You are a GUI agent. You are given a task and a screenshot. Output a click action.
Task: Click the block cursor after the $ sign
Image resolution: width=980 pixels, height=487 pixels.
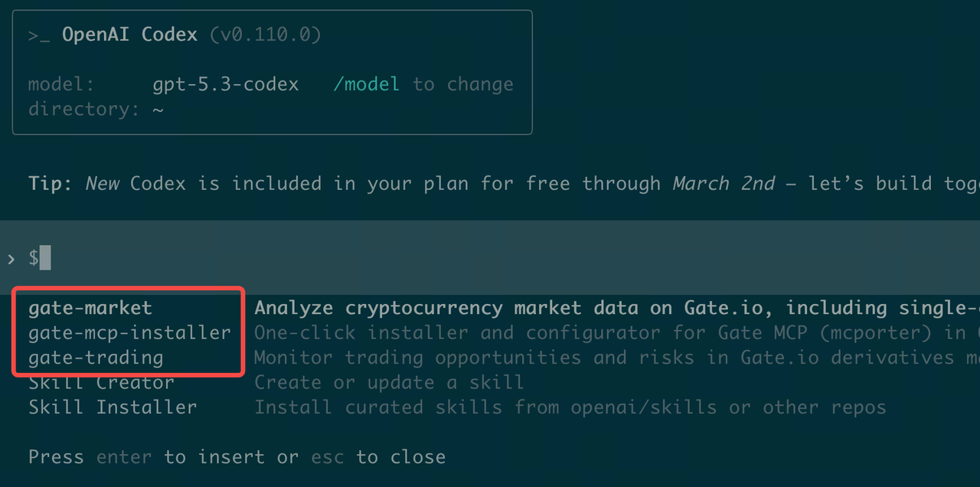[x=45, y=258]
